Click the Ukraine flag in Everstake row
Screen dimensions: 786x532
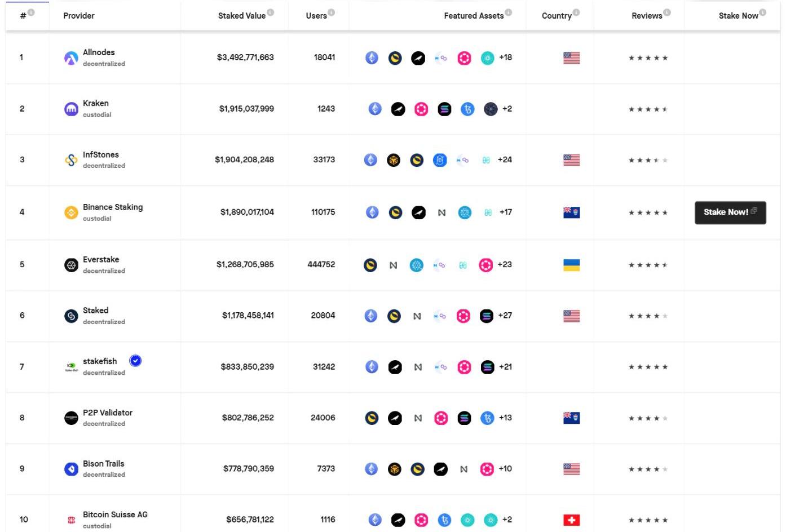[x=571, y=265]
